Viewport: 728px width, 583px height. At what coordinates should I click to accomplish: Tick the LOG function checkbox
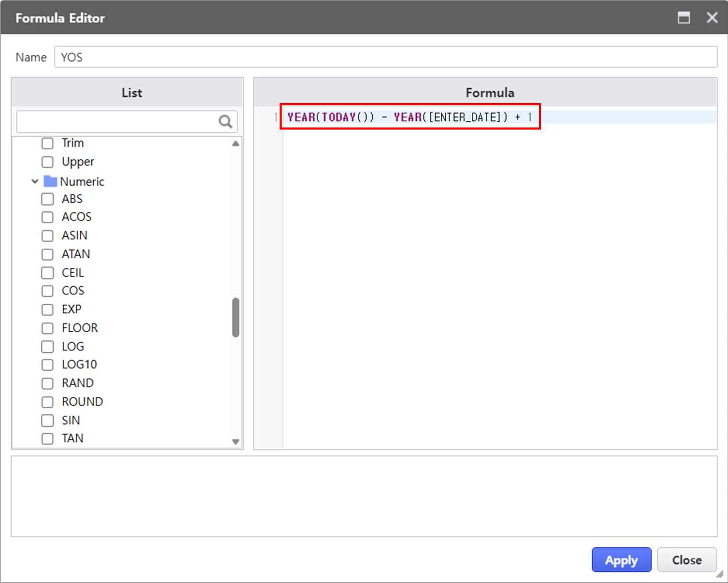click(x=47, y=347)
